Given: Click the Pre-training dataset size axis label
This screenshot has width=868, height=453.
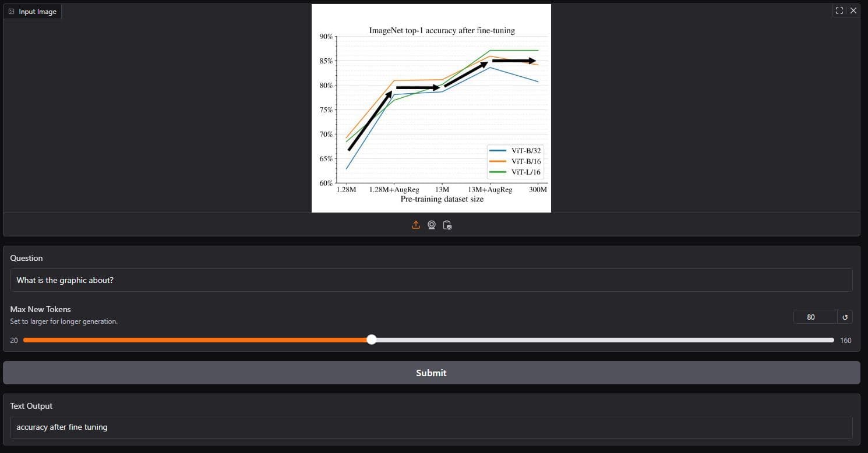Looking at the screenshot, I should point(442,199).
